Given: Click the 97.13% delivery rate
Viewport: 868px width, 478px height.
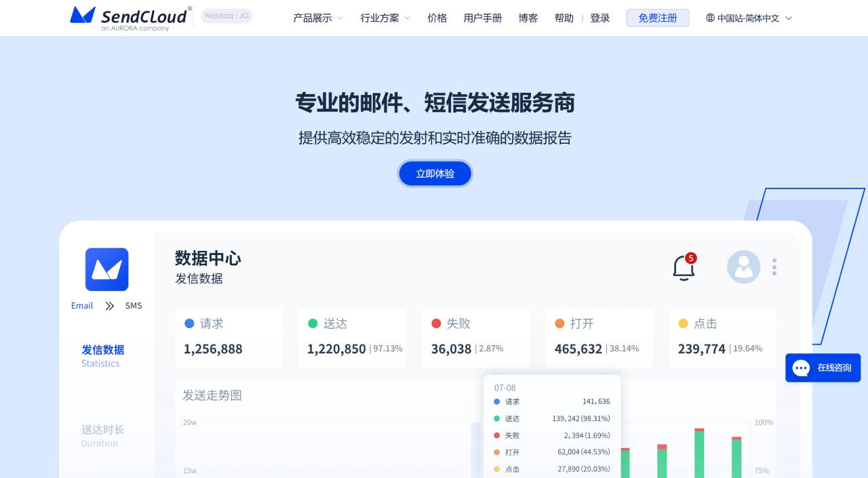Looking at the screenshot, I should pos(388,348).
